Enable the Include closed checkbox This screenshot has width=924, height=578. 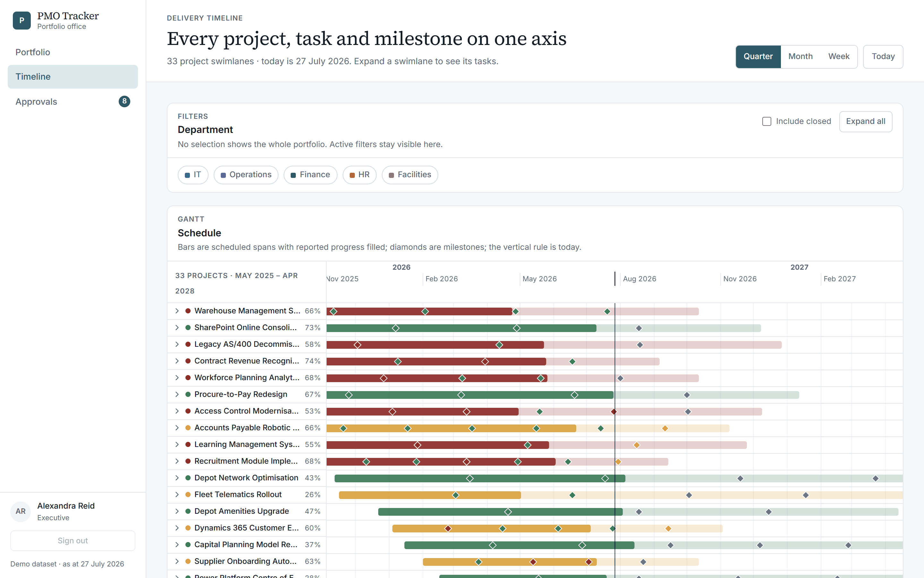point(766,121)
